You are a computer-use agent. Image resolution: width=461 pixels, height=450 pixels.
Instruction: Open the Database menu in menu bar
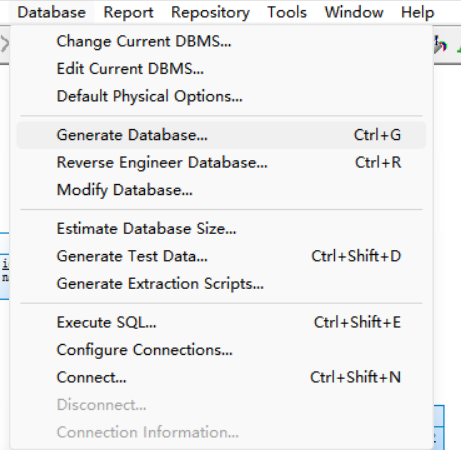[52, 13]
